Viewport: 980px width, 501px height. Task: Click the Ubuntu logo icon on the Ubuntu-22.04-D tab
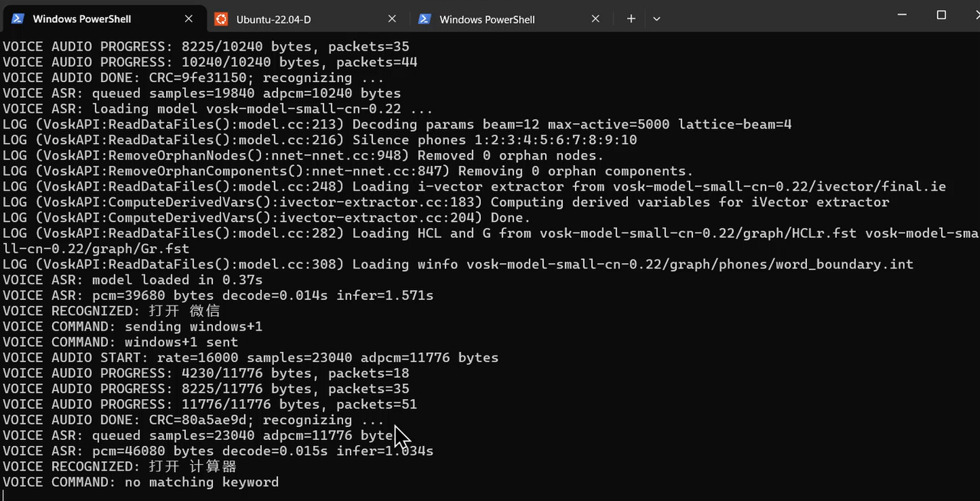[x=220, y=19]
